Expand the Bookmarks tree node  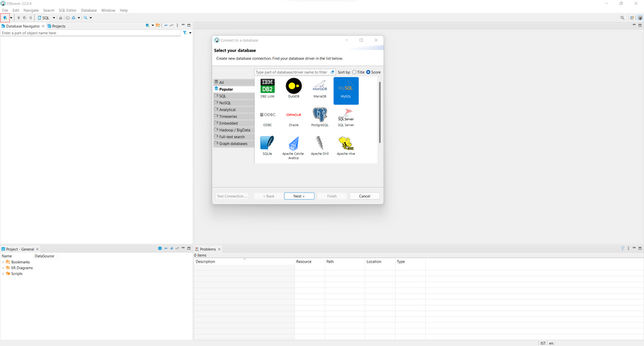tap(3, 262)
